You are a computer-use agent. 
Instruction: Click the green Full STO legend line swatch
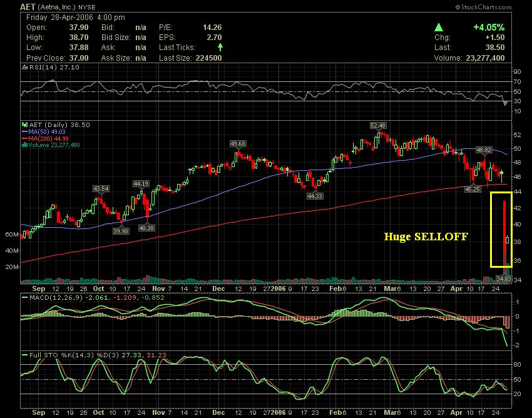pyautogui.click(x=25, y=355)
